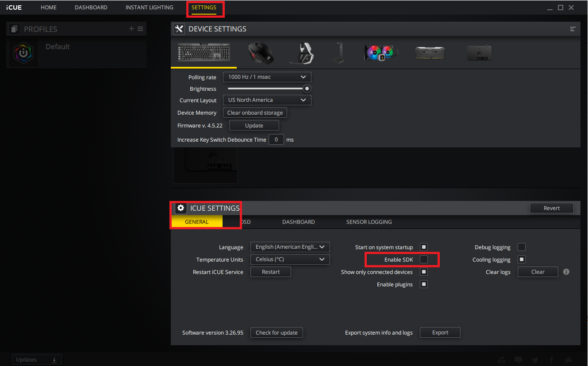
Task: Click the Restart iCUE Service button
Action: point(271,272)
